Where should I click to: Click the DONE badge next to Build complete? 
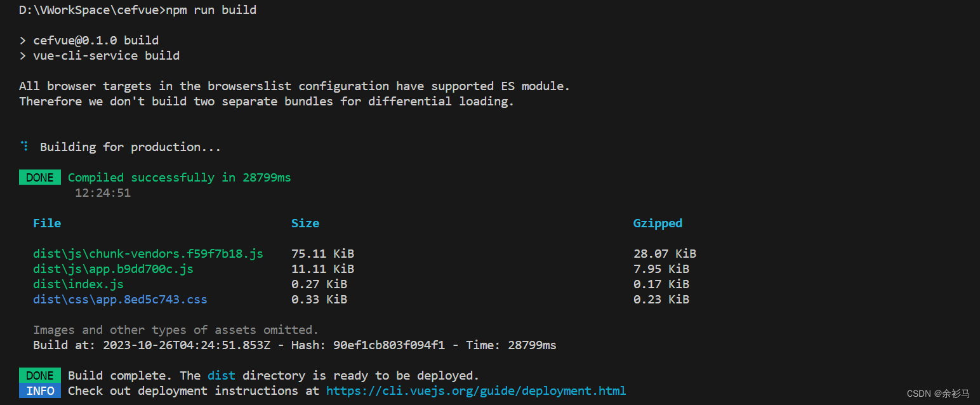39,375
